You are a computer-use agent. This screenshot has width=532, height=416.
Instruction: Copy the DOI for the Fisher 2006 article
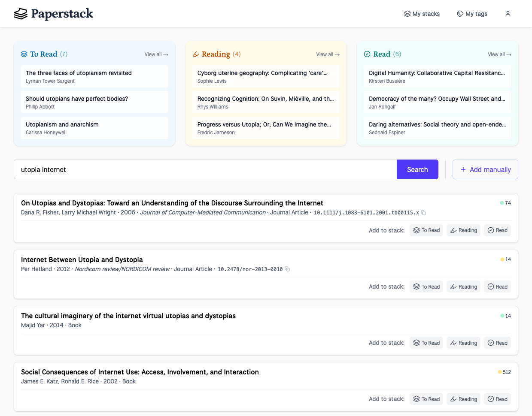click(424, 213)
